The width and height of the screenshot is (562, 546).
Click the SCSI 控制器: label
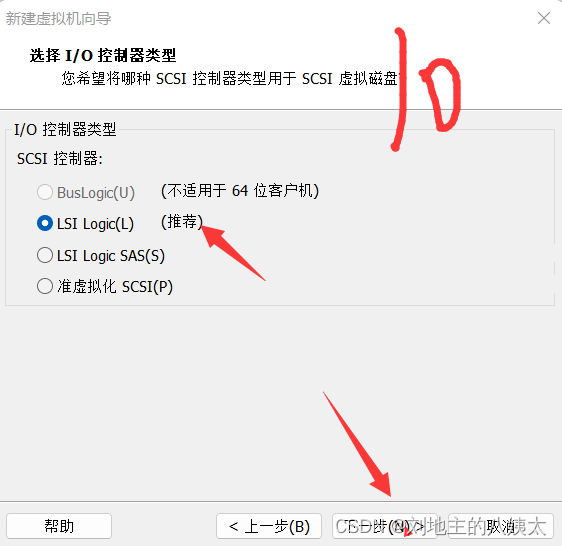(x=60, y=158)
